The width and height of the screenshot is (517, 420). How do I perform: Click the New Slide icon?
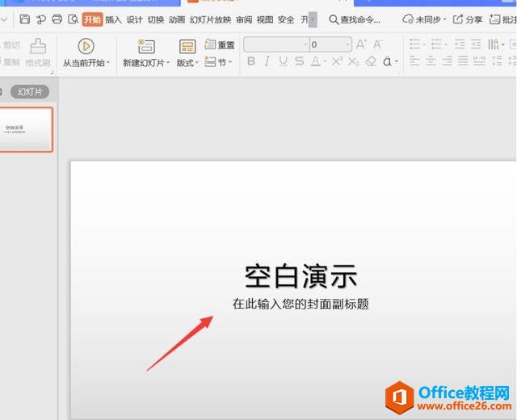145,46
